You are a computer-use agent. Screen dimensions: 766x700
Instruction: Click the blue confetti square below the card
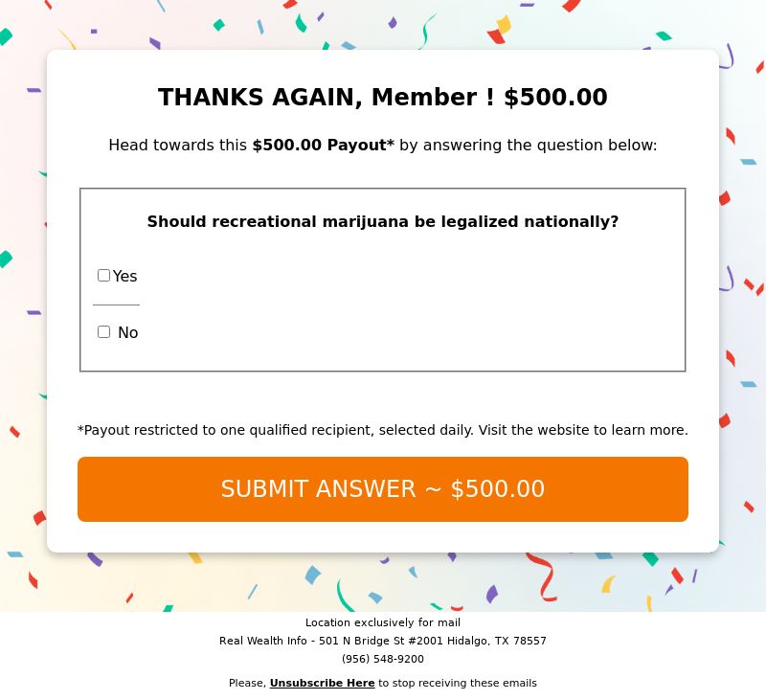pyautogui.click(x=313, y=575)
